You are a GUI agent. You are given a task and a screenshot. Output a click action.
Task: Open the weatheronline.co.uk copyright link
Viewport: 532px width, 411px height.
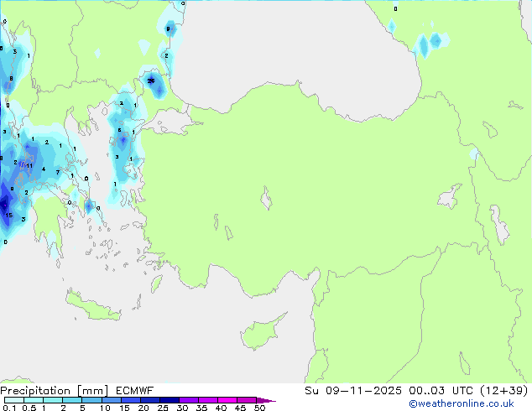coord(462,403)
